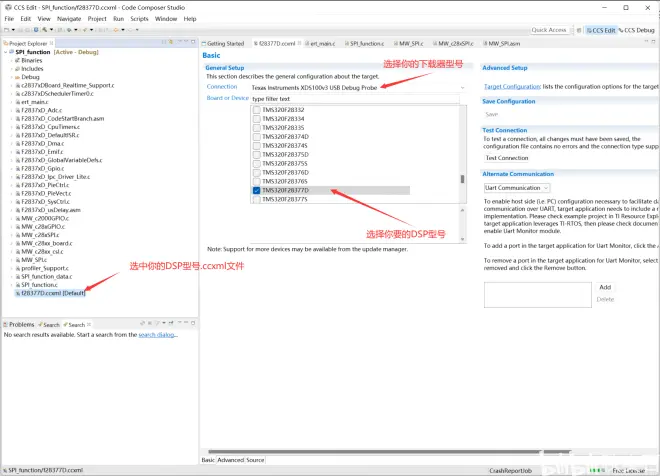Maximize the Project Explorer panel

pyautogui.click(x=193, y=42)
